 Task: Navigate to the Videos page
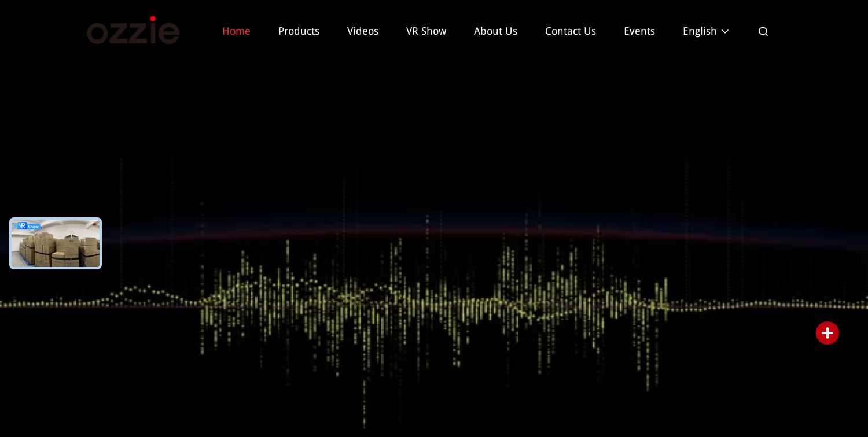(x=363, y=31)
